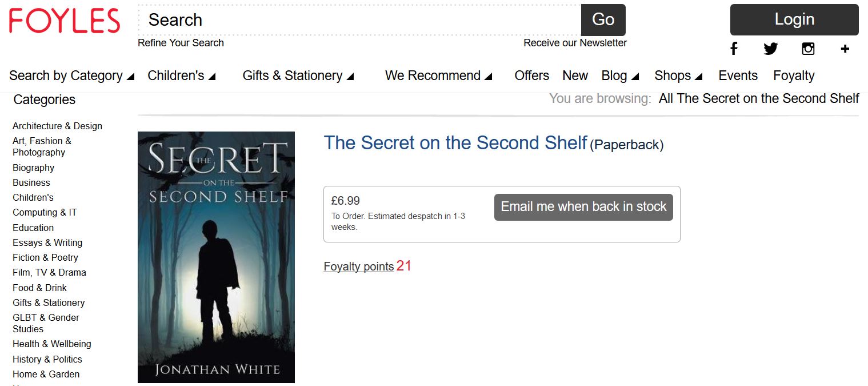Expand the Shops menu arrow
868x386 pixels.
tap(698, 77)
